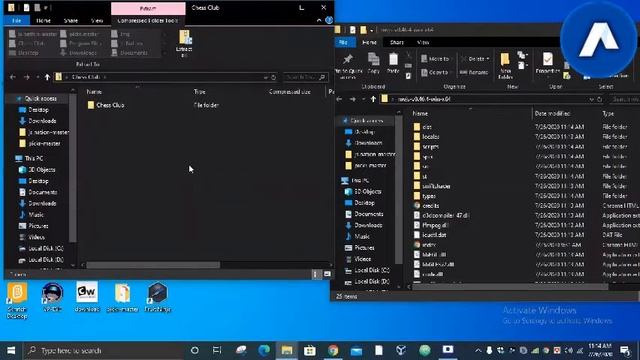The width and height of the screenshot is (640, 360).
Task: Click the Paste icon in right window ribbon
Action: [x=393, y=63]
